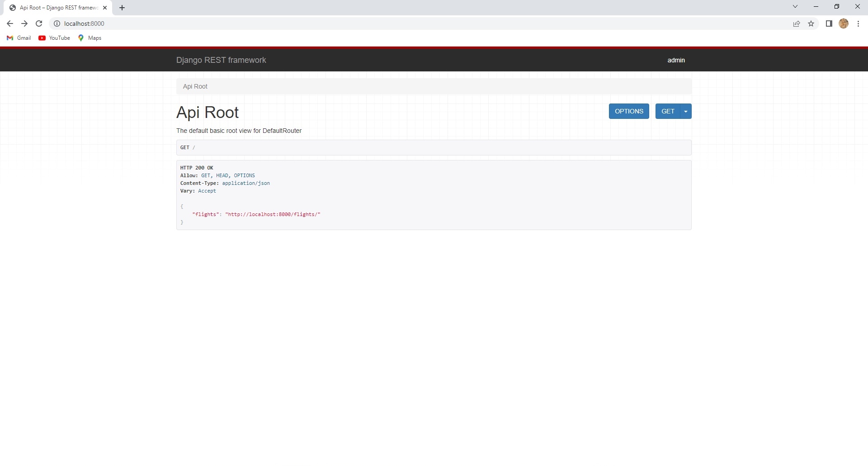
Task: Go back with the browser back arrow
Action: [10, 24]
